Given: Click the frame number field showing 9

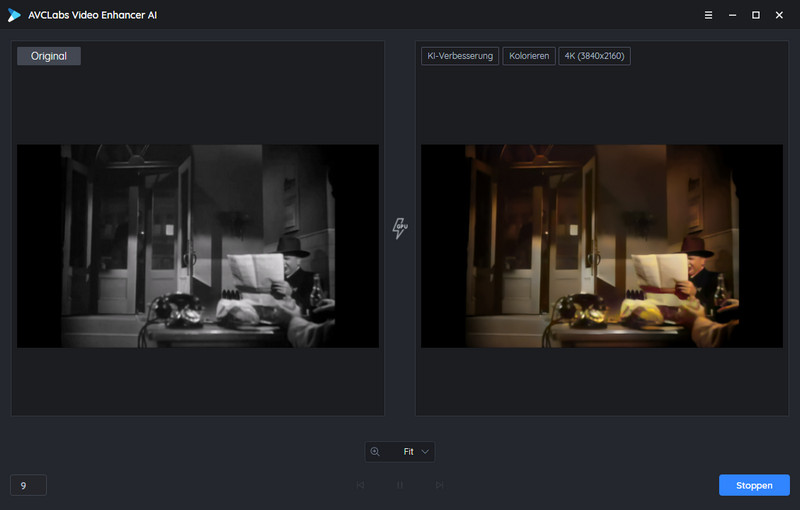Looking at the screenshot, I should click(x=29, y=486).
